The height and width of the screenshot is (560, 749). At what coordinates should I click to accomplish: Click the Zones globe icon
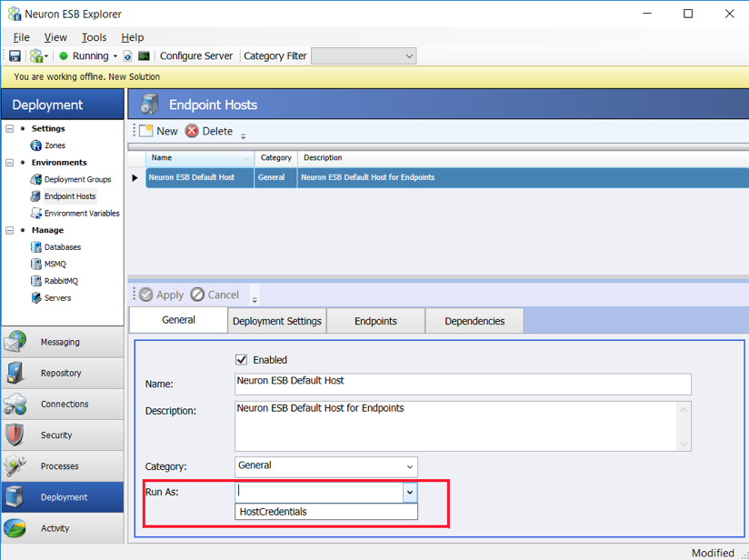click(x=35, y=145)
